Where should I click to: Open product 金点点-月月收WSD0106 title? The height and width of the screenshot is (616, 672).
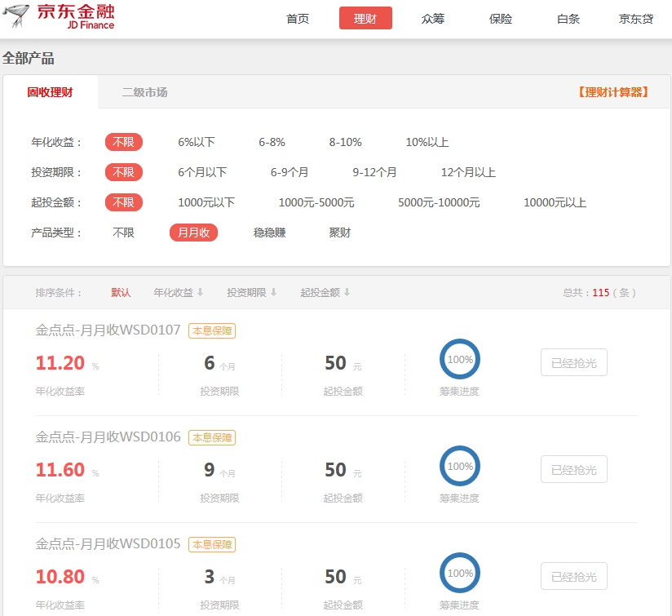108,437
